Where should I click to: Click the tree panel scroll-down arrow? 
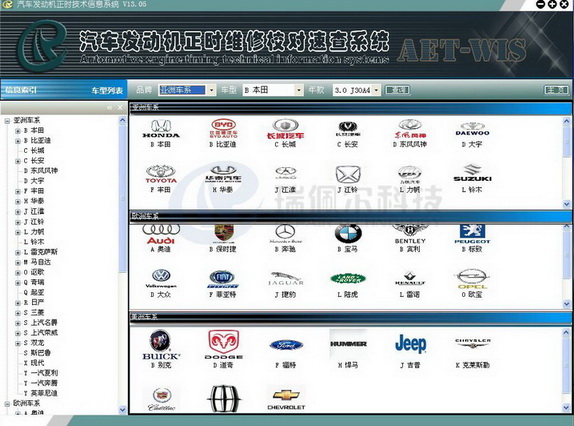tap(123, 410)
